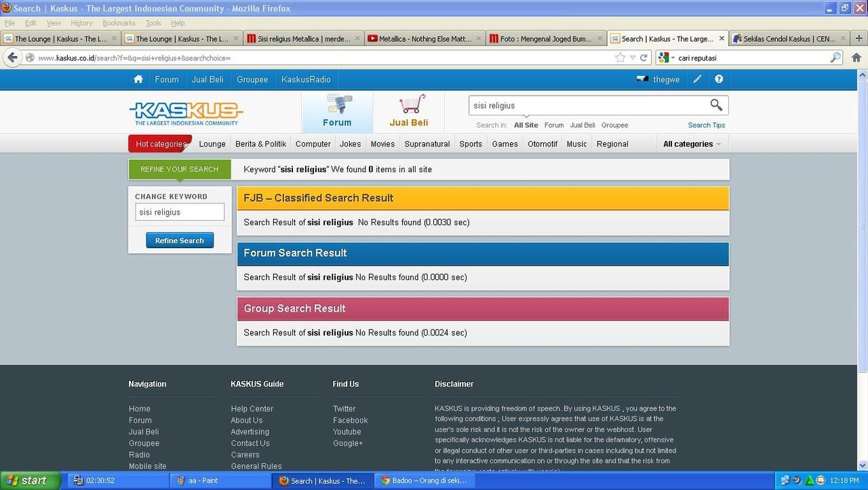
Task: Click the network tray icon
Action: [x=785, y=481]
